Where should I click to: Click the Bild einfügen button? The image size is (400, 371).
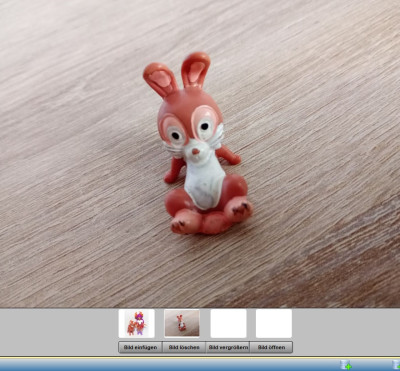(x=140, y=347)
